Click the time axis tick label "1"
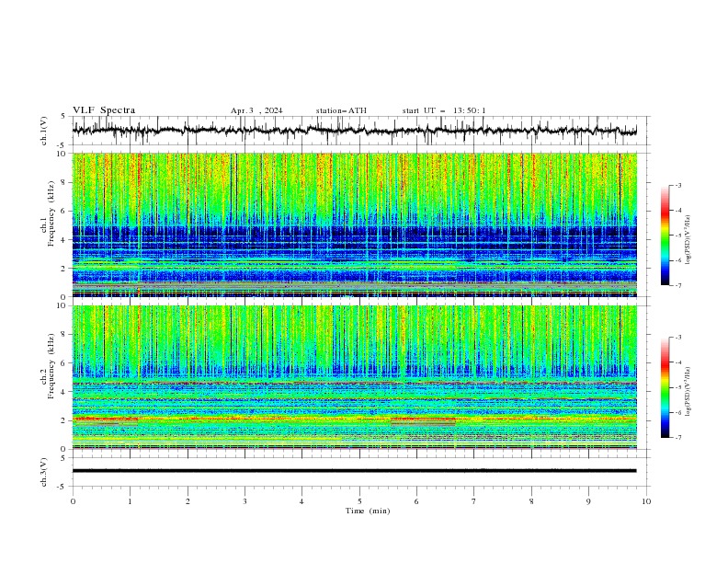Image resolution: width=728 pixels, height=563 pixels. tap(130, 501)
